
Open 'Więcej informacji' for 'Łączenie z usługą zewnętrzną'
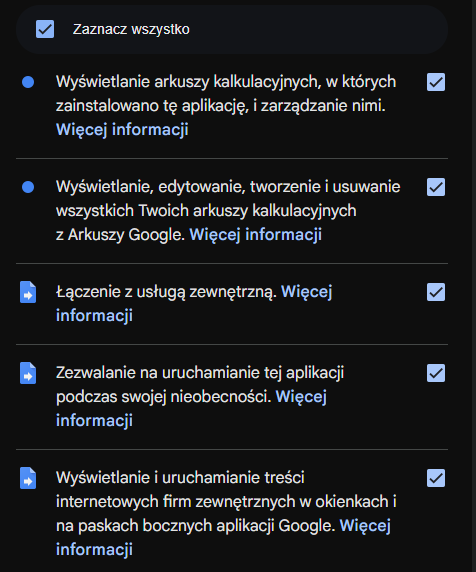click(x=194, y=304)
